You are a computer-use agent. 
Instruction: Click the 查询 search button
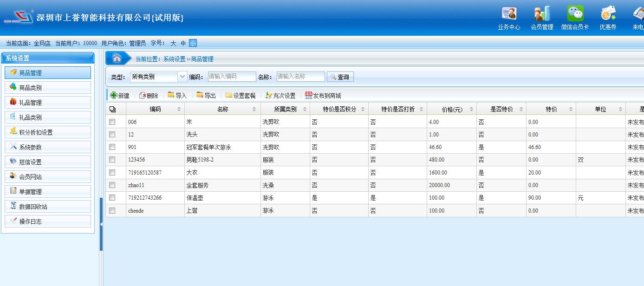(x=340, y=77)
